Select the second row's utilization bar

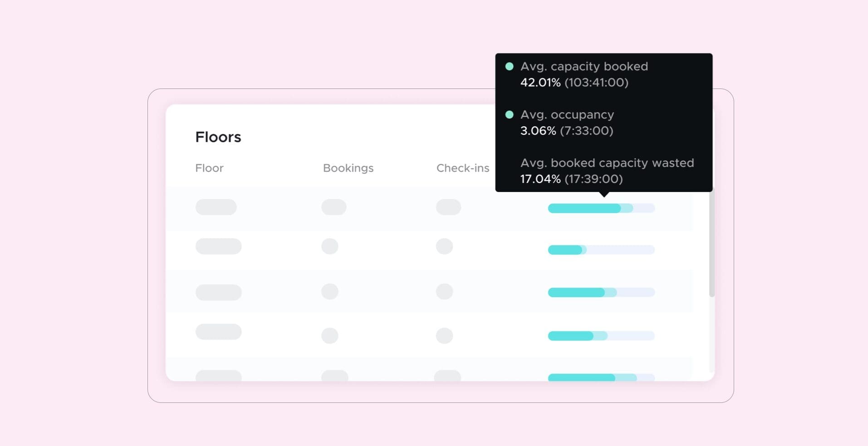(x=601, y=250)
